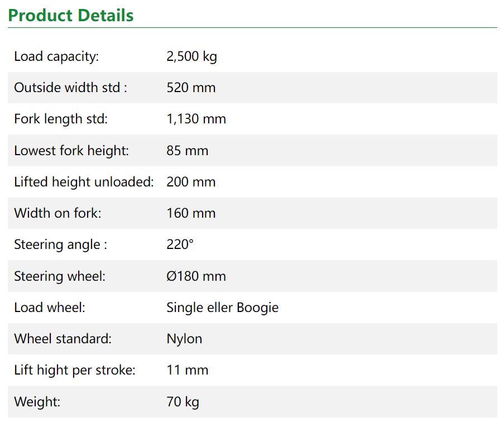Select the 200 mm value

tap(191, 182)
